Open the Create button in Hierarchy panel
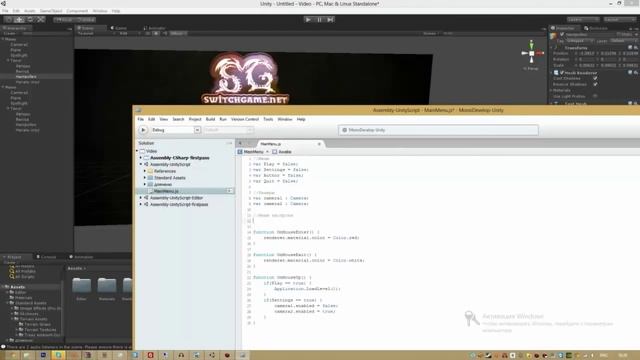640x360 pixels. (x=10, y=33)
